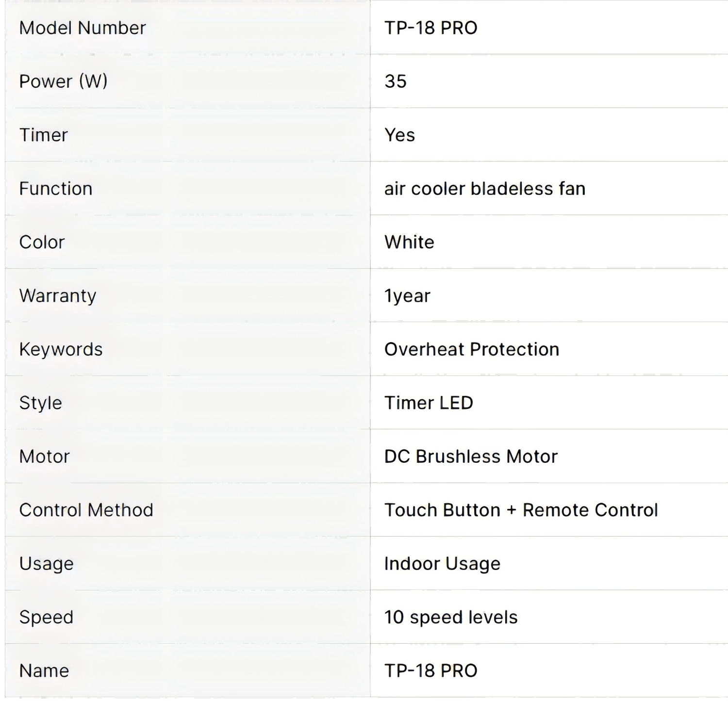The width and height of the screenshot is (728, 701).
Task: Select Touch Button + Remote Control text
Action: point(521,510)
